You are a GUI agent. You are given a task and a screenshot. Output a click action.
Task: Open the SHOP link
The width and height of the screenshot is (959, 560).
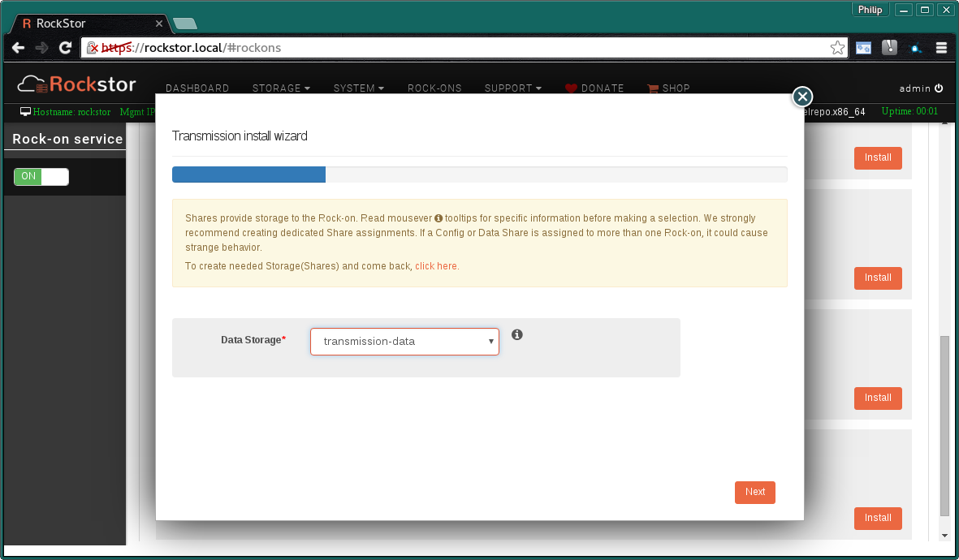(x=676, y=88)
